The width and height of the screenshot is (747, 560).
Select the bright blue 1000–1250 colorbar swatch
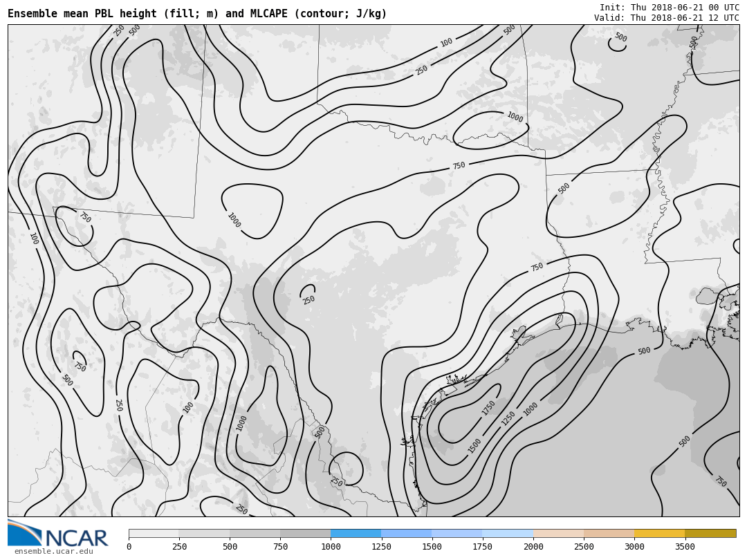coord(356,534)
